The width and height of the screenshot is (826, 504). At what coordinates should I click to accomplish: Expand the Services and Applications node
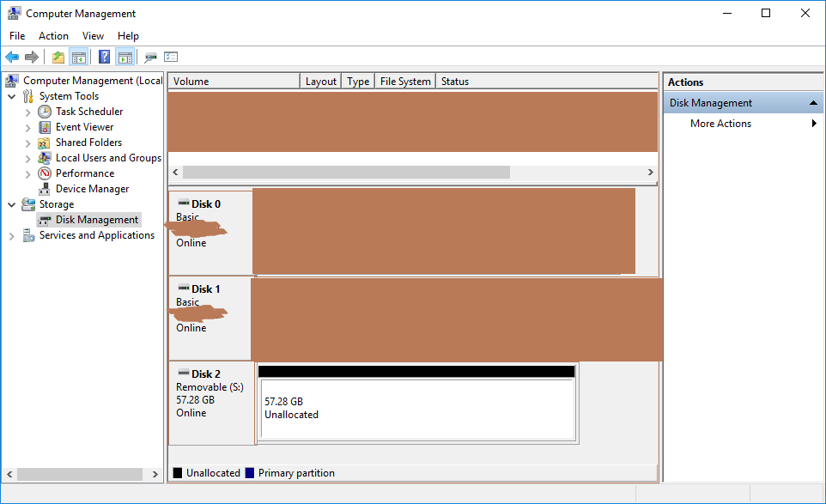click(11, 236)
